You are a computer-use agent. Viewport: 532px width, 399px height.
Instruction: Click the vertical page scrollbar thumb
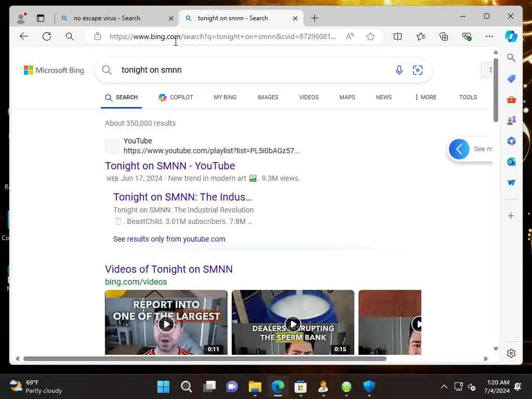point(496,90)
